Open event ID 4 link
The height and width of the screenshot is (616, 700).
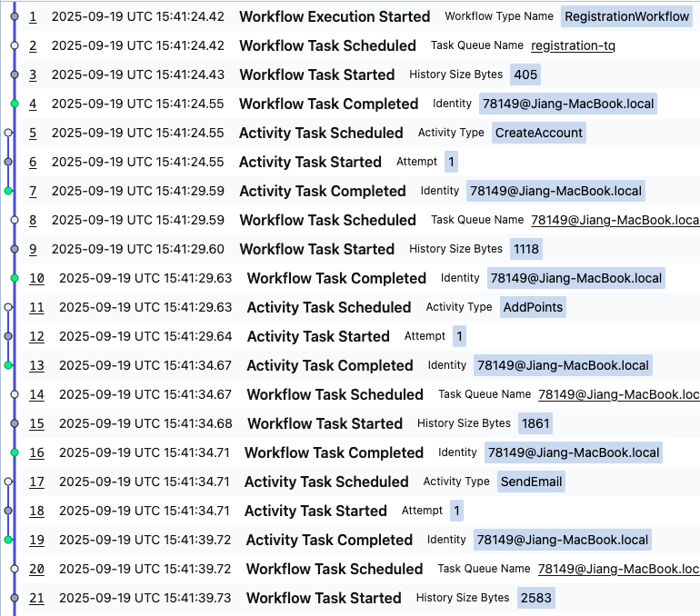point(33,104)
